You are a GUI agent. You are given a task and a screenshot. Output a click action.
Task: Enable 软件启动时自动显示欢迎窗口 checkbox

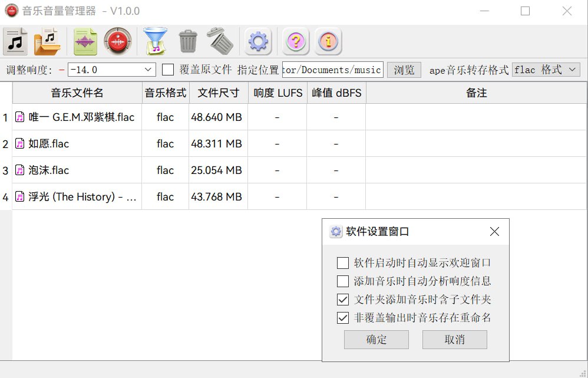pyautogui.click(x=343, y=263)
